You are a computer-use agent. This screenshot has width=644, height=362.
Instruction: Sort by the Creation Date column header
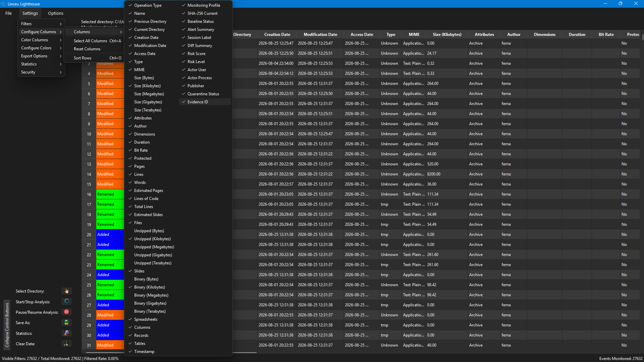coord(277,34)
